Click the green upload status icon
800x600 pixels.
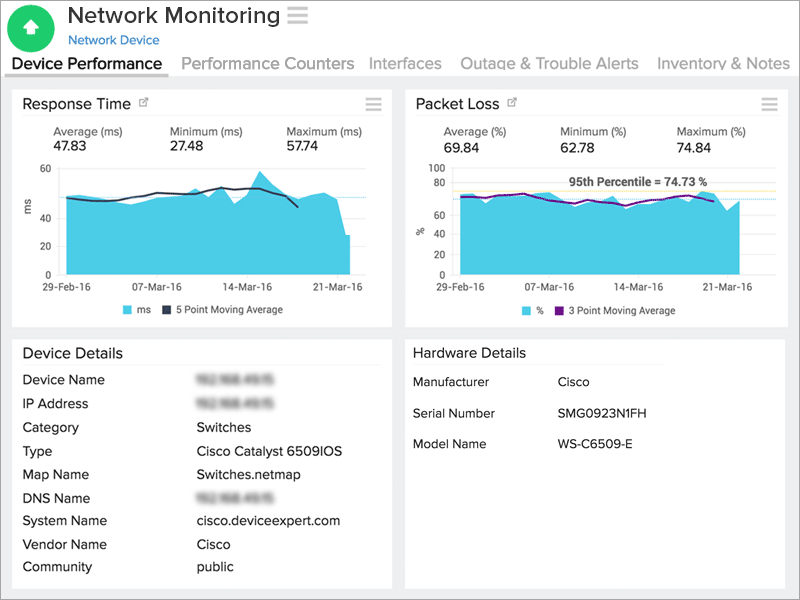click(x=31, y=28)
